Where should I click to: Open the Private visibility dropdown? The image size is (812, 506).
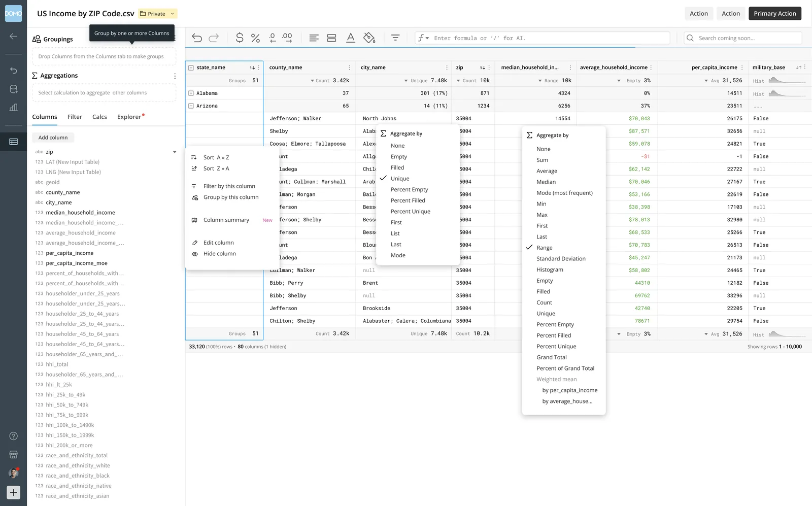(158, 14)
